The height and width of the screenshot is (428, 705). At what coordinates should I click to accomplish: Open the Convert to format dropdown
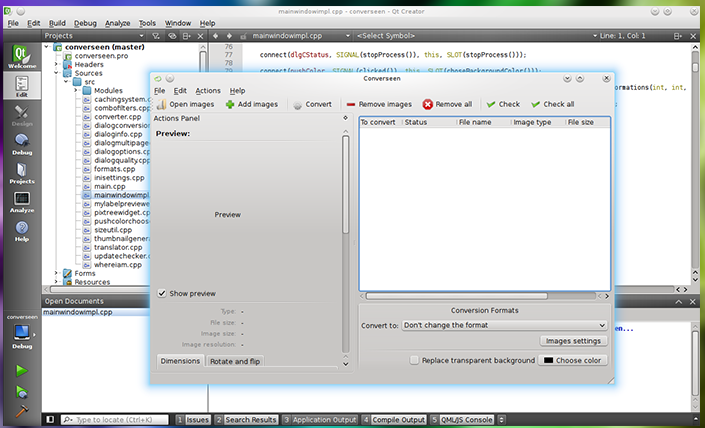pyautogui.click(x=504, y=325)
